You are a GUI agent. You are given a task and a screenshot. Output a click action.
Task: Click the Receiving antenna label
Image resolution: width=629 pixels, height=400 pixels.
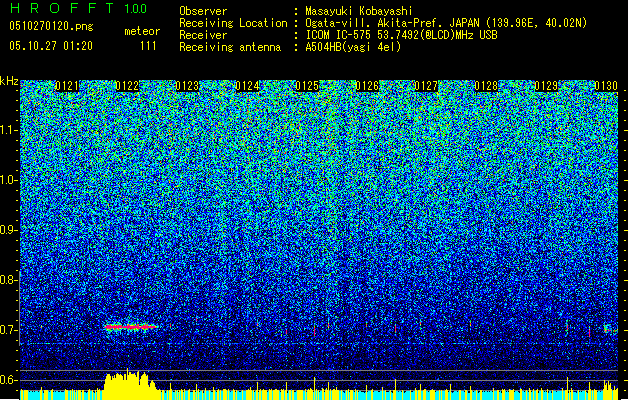(230, 47)
